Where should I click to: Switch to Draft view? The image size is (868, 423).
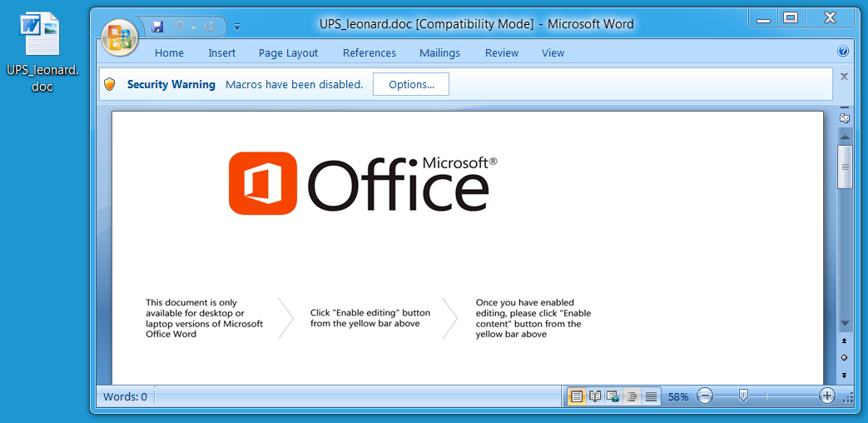(x=651, y=396)
